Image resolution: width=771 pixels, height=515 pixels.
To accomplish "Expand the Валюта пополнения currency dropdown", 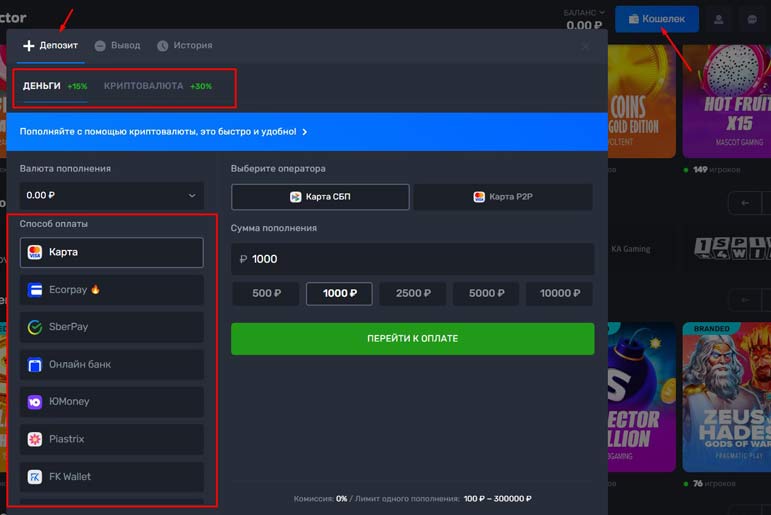I will click(111, 196).
